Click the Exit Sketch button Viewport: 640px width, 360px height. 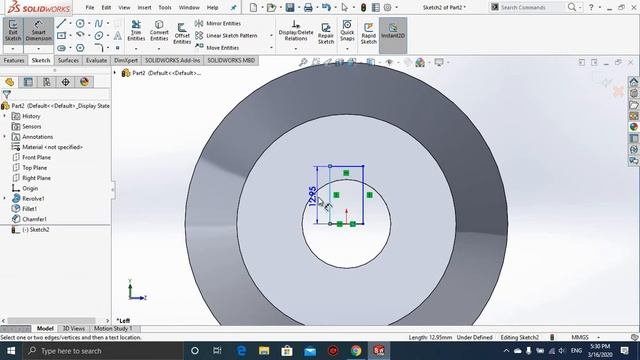[13, 31]
